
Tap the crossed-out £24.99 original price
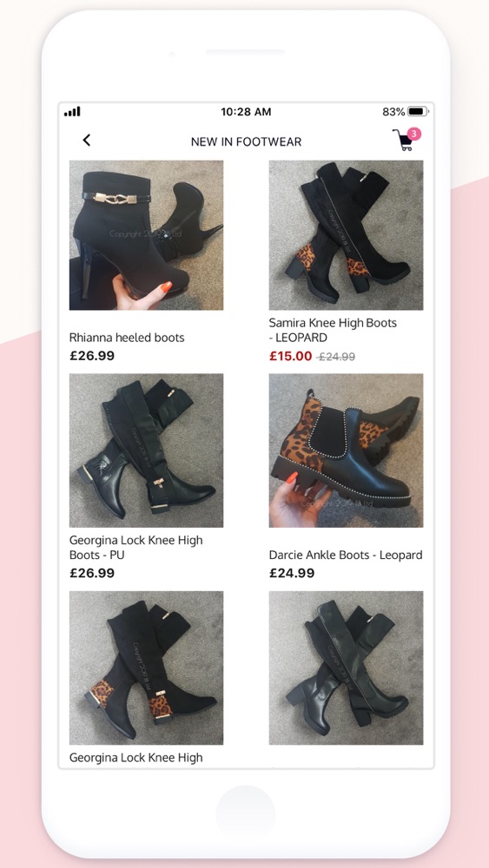pos(335,357)
